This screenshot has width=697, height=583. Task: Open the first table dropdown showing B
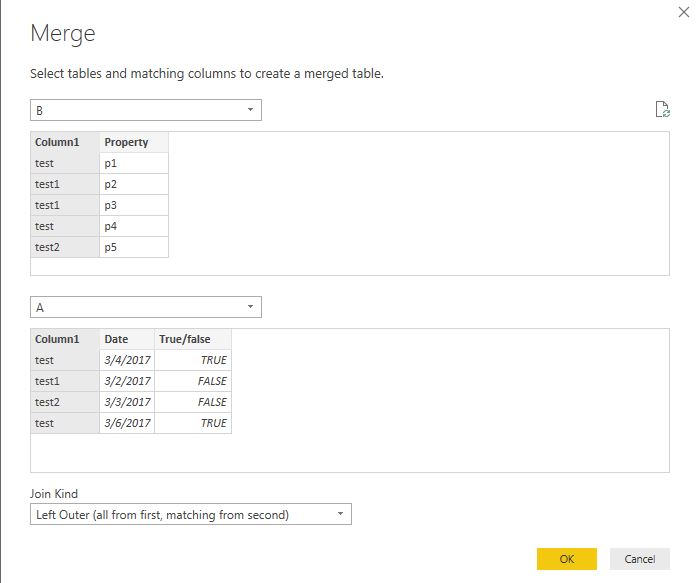146,110
